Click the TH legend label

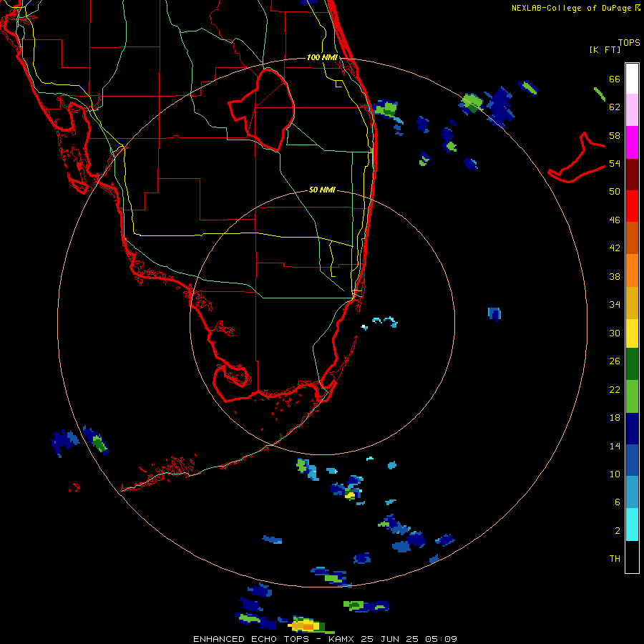point(615,559)
